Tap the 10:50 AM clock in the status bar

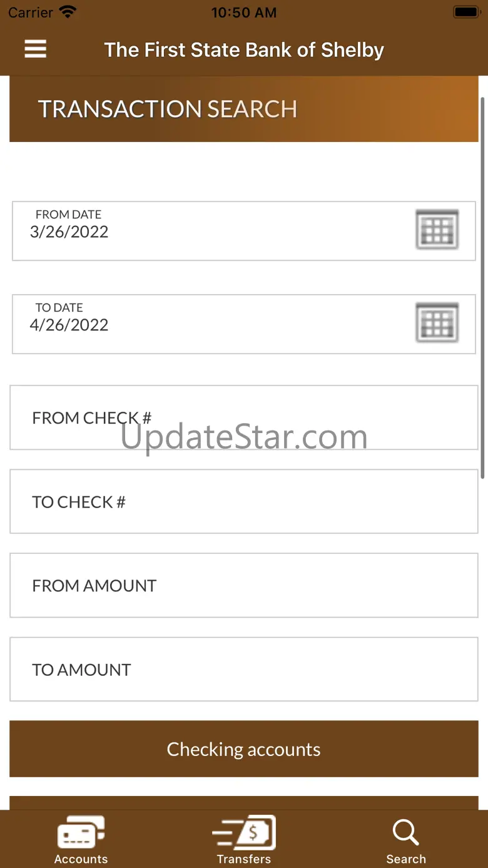(244, 13)
